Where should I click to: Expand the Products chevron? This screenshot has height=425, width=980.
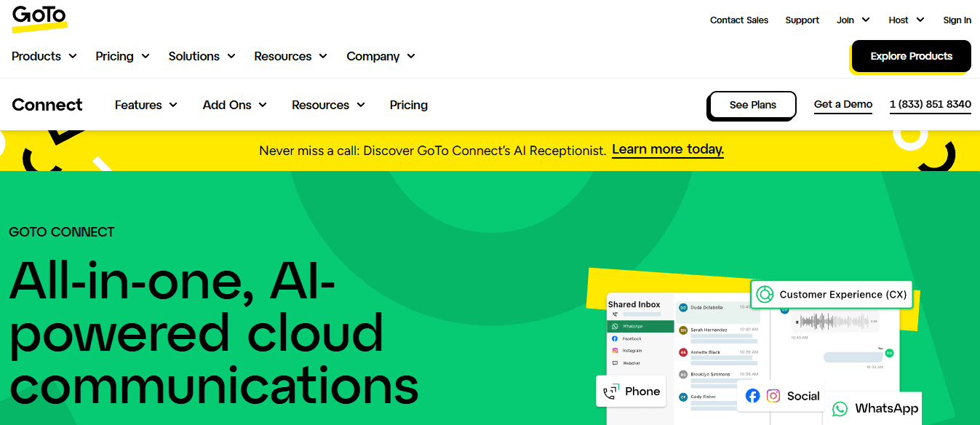(x=73, y=56)
